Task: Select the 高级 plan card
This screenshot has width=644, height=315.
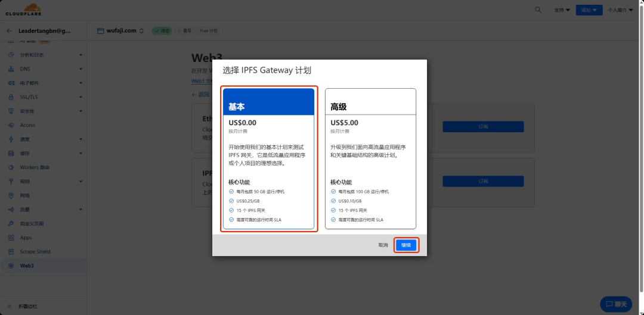Action: [x=370, y=159]
